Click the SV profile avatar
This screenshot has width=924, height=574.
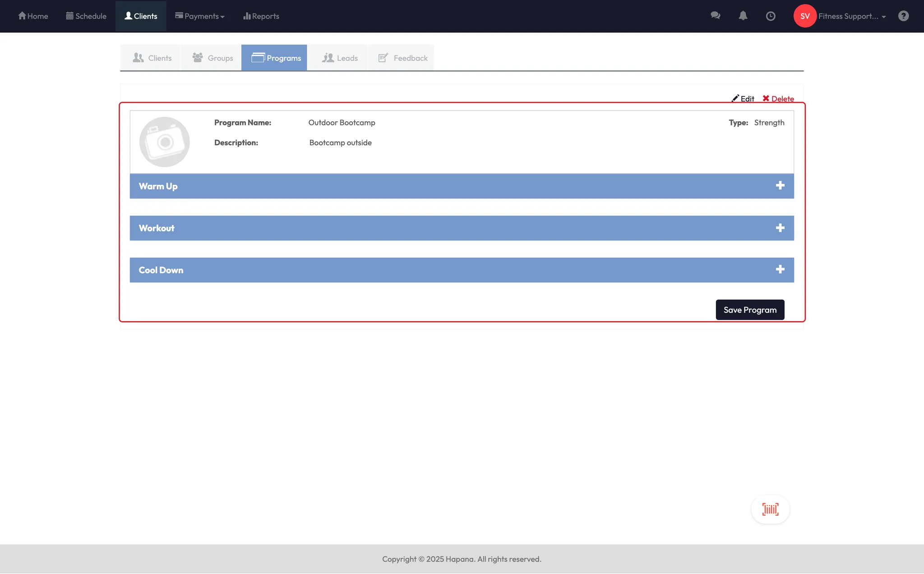[805, 16]
